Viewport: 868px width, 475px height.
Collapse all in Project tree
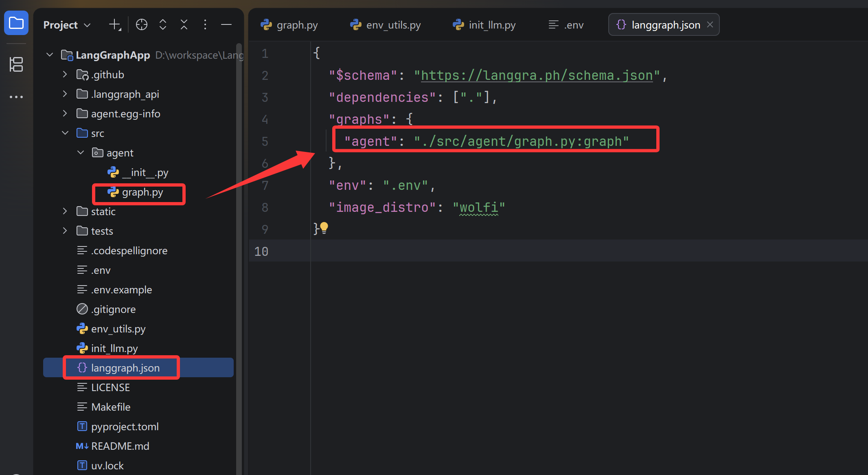click(184, 25)
